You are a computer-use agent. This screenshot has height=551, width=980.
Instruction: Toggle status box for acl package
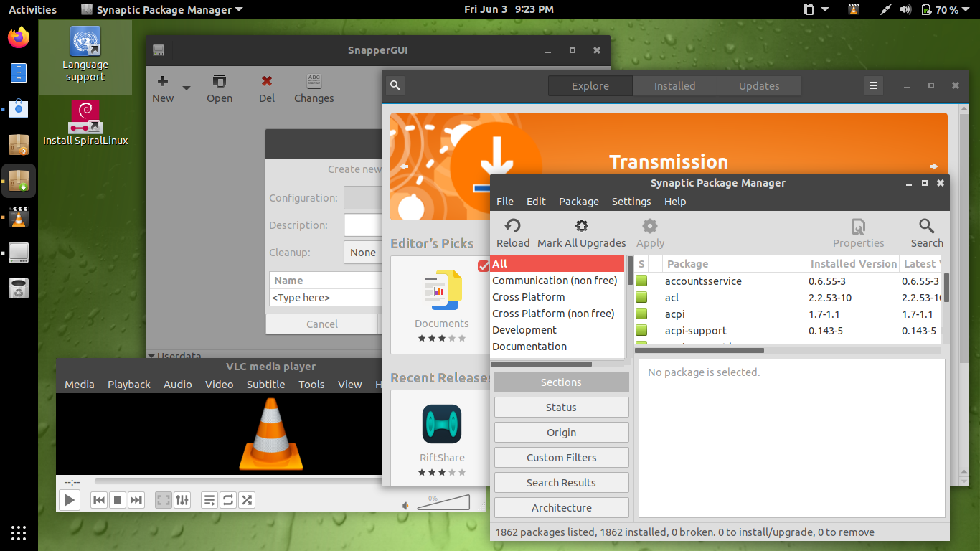(x=641, y=298)
